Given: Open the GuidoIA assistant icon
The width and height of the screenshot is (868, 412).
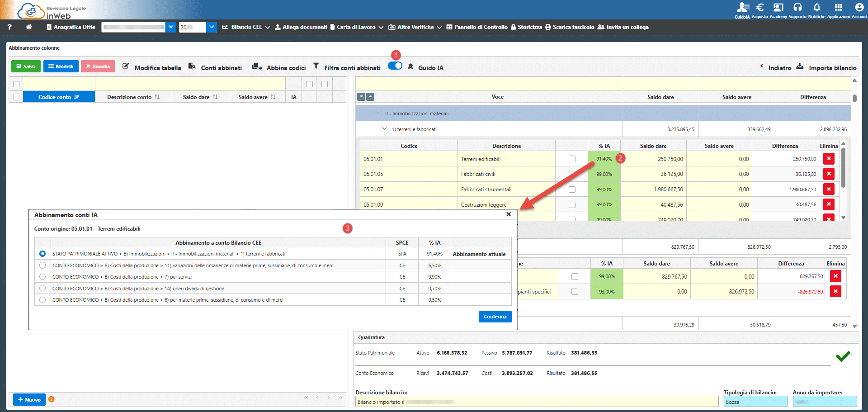Looking at the screenshot, I should [742, 7].
